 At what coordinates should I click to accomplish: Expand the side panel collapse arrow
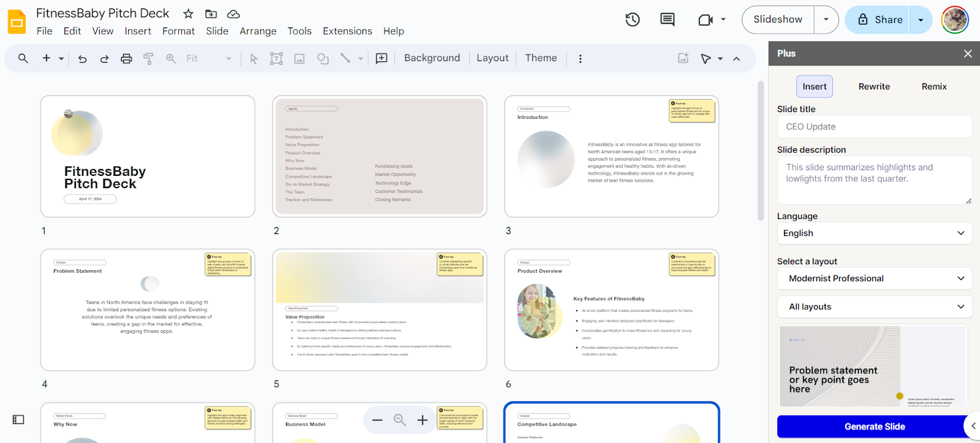[973, 426]
